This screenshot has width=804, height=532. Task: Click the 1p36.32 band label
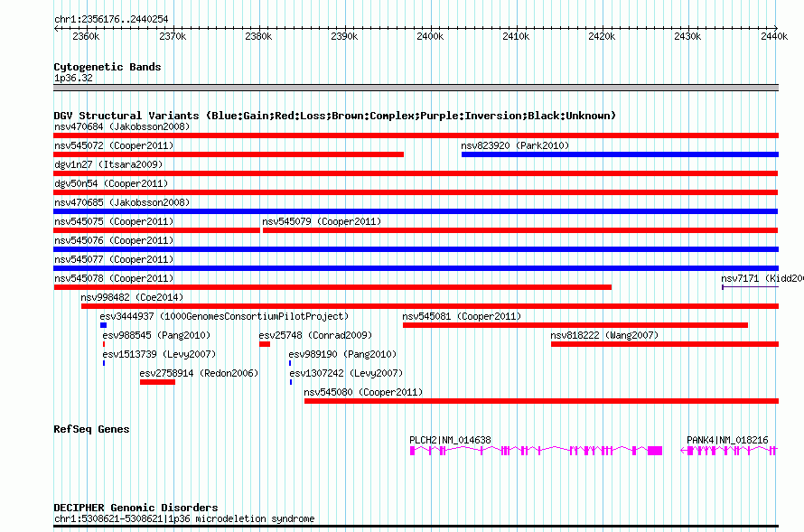click(x=73, y=78)
